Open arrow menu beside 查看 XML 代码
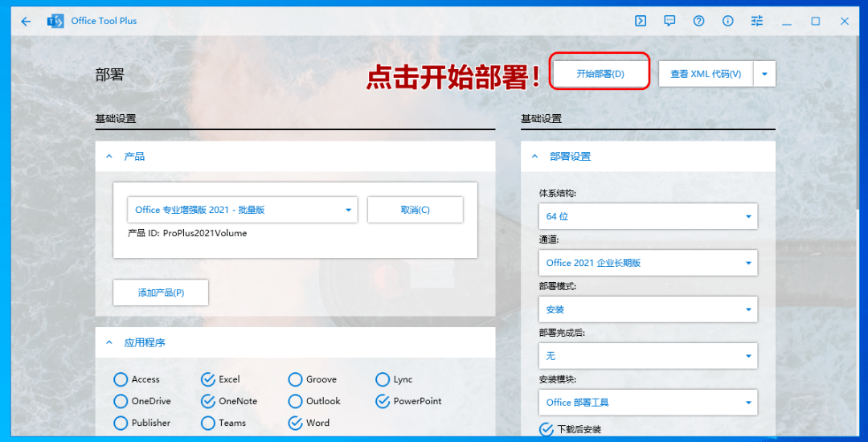 pyautogui.click(x=764, y=74)
